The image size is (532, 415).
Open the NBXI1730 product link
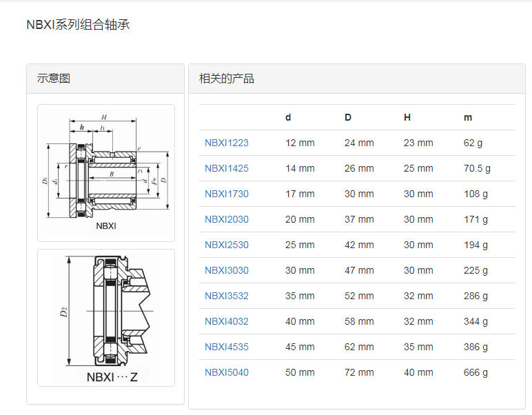point(227,194)
